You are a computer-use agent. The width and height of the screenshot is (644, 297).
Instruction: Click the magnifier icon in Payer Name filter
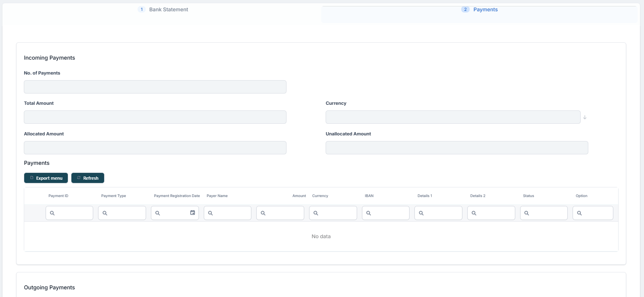(x=210, y=213)
